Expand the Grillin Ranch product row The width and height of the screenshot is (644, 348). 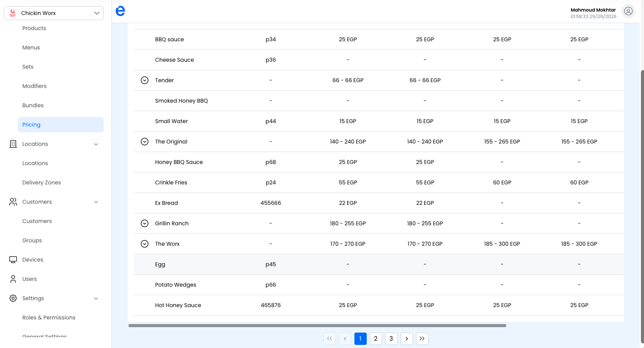pos(145,223)
